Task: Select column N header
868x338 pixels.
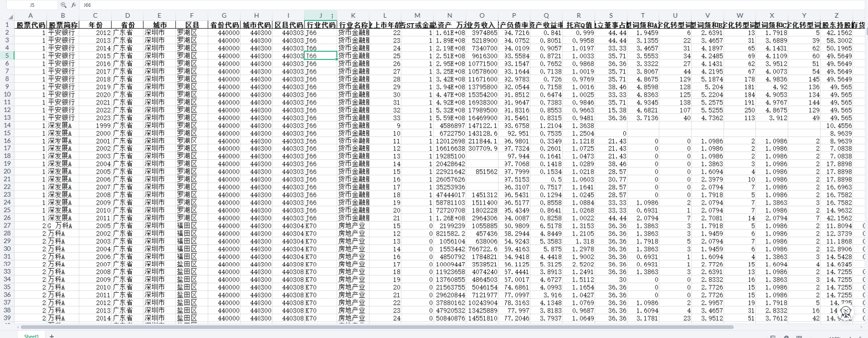Action: [449, 16]
